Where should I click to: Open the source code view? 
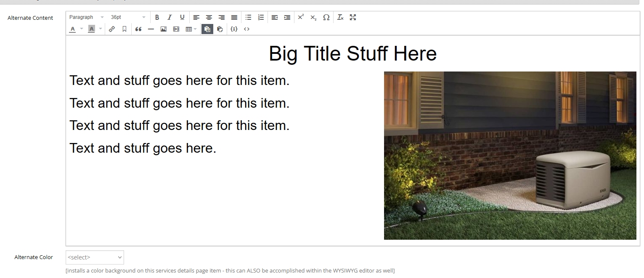pyautogui.click(x=246, y=29)
